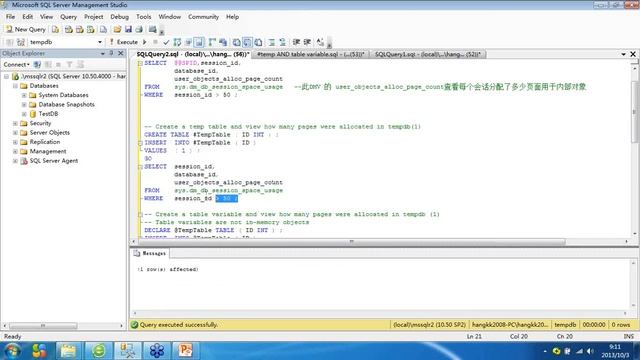Click the Object Explorer connect server icon
640x360 pixels.
click(x=37, y=64)
